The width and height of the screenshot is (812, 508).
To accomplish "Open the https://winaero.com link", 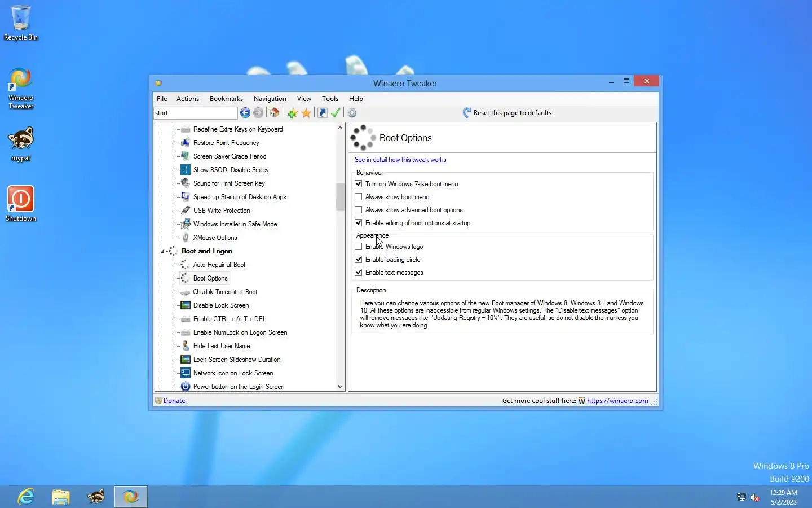I will 617,401.
